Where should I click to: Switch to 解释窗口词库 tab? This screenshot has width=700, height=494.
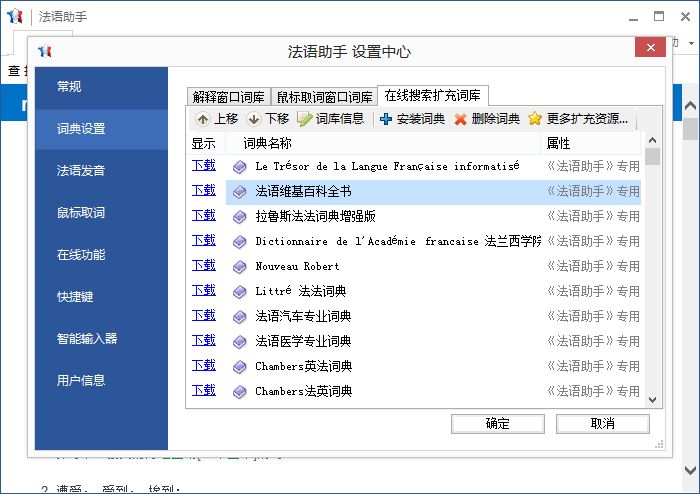click(229, 96)
